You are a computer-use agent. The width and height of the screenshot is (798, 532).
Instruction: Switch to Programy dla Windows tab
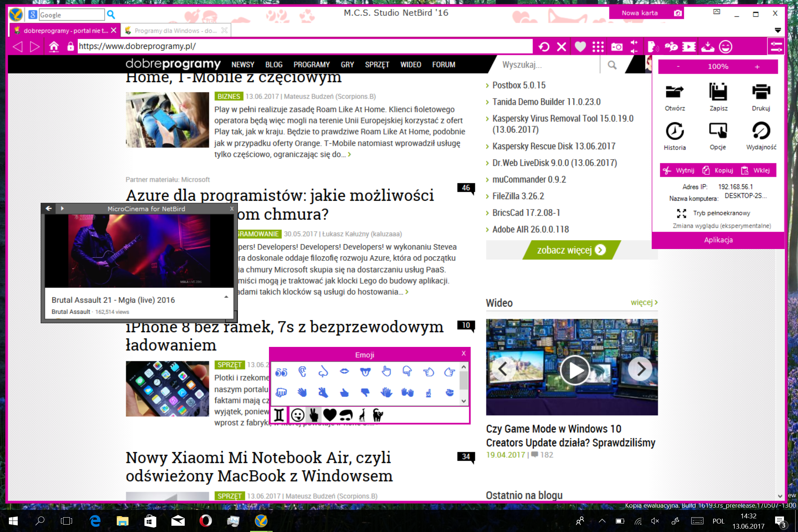pyautogui.click(x=175, y=31)
